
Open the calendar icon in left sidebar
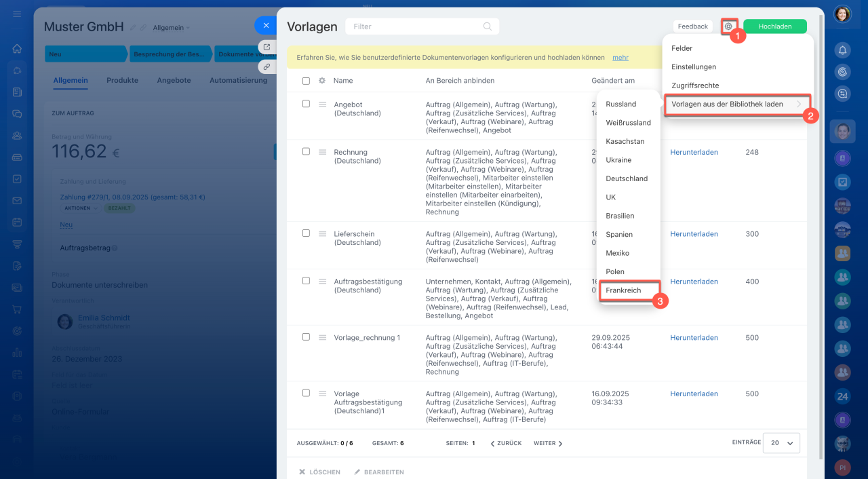(x=17, y=223)
